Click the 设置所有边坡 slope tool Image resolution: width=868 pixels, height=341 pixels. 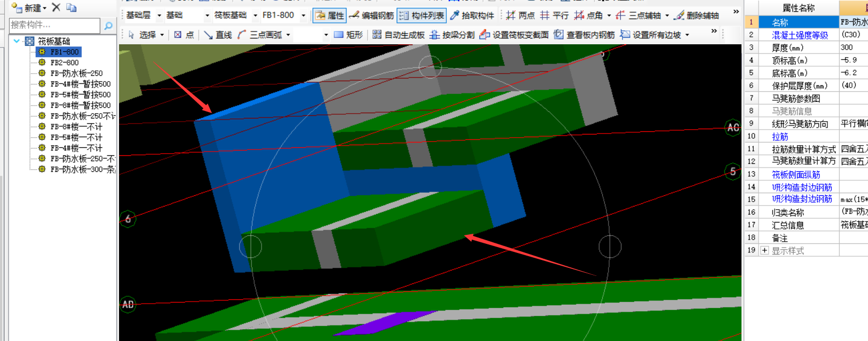(x=651, y=35)
